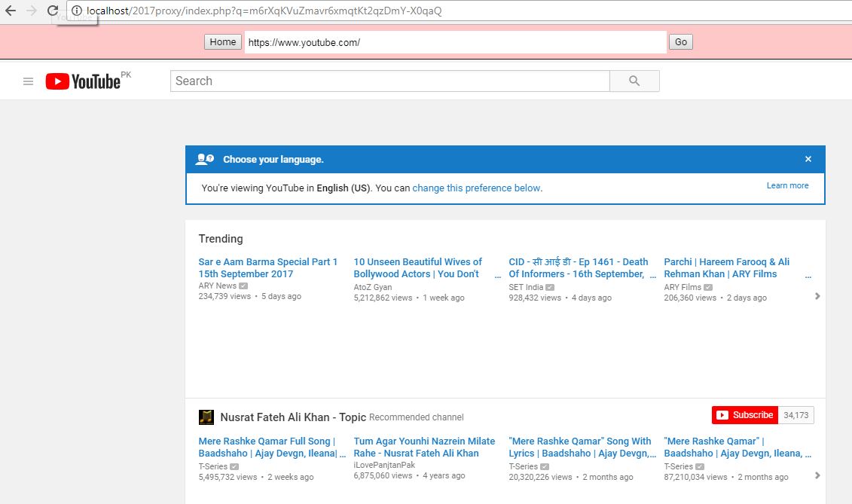Open "Mere Rashke Qamar" | Baadshaho 87 million views video
Image resolution: width=852 pixels, height=504 pixels.
pos(733,447)
